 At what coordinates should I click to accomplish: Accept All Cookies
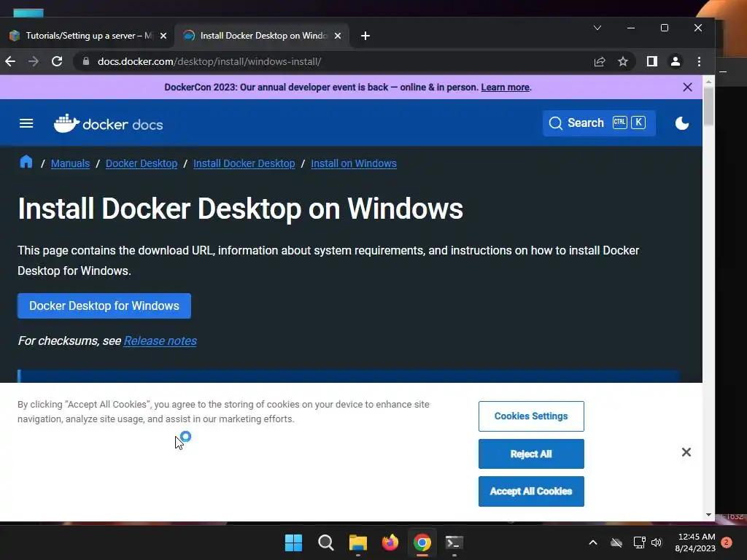click(x=531, y=491)
